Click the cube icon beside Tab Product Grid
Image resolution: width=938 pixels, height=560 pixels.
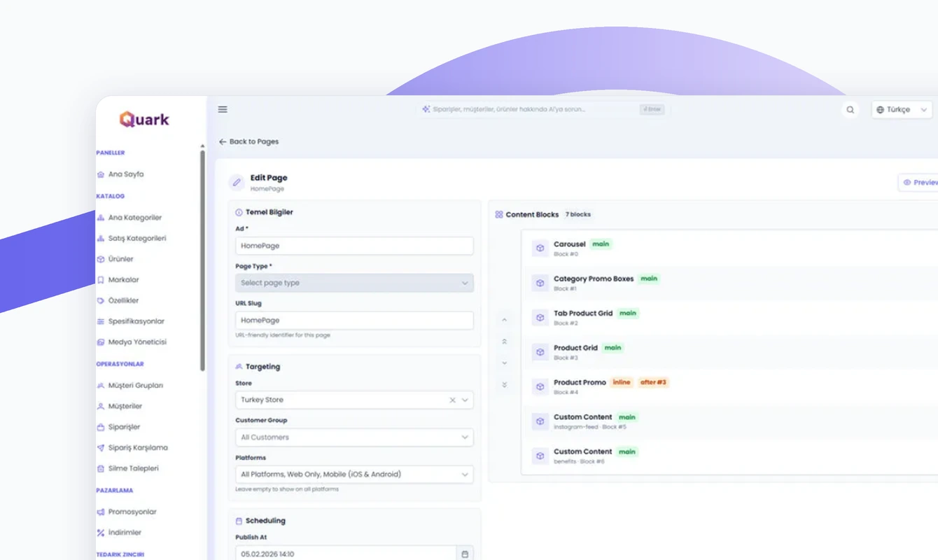coord(540,317)
